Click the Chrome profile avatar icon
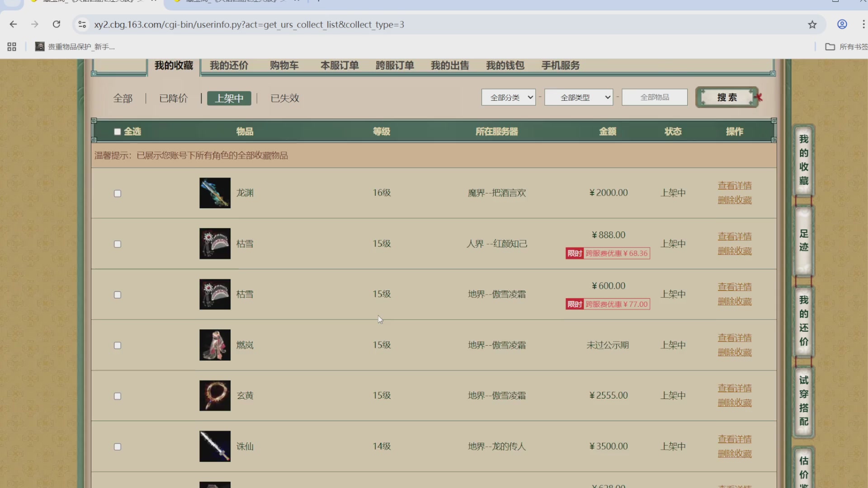This screenshot has width=868, height=488. pyautogui.click(x=842, y=24)
